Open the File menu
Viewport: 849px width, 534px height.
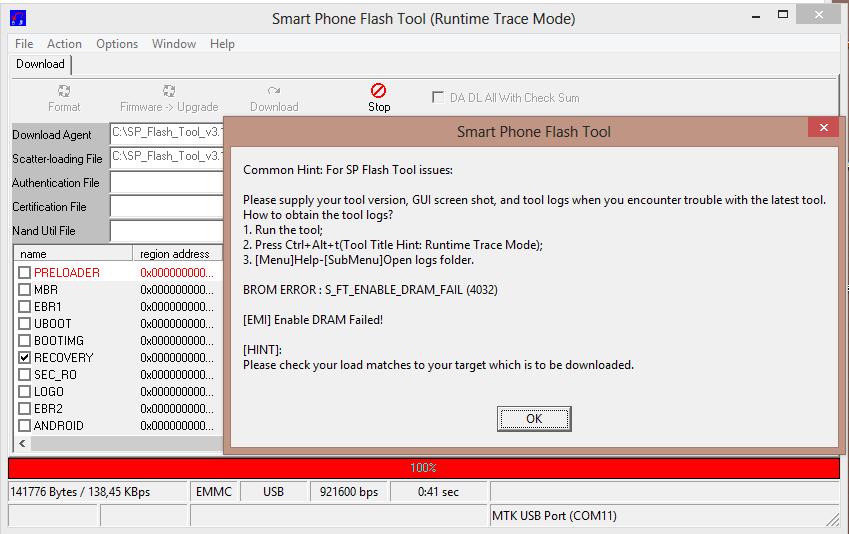[x=24, y=44]
